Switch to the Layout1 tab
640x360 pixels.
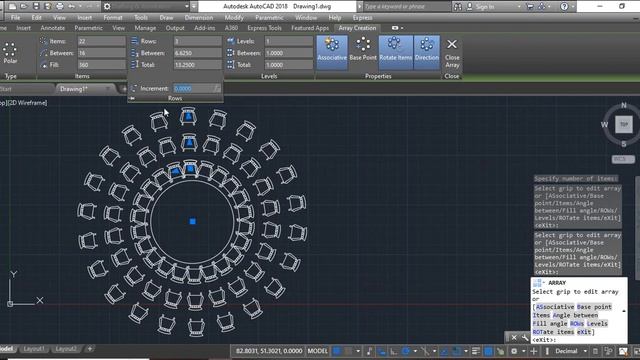(x=33, y=349)
